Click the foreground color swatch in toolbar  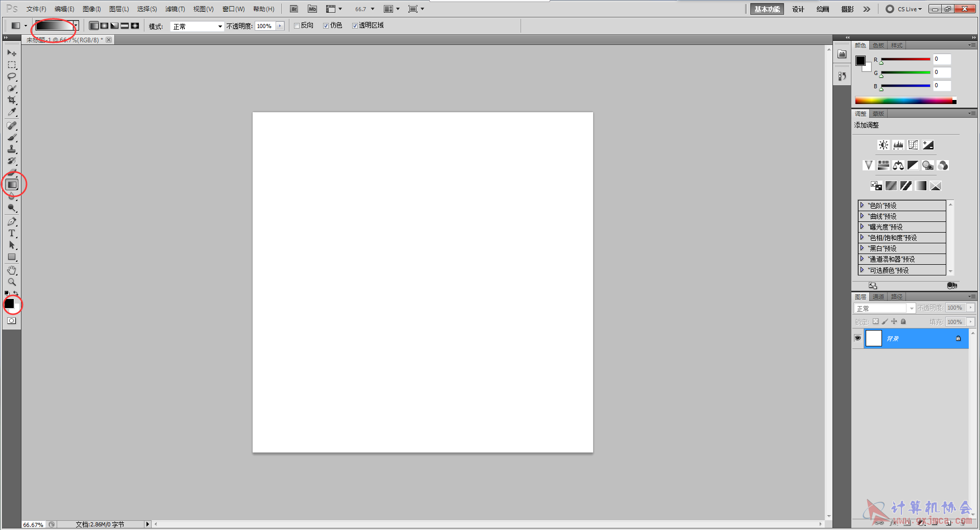9,304
